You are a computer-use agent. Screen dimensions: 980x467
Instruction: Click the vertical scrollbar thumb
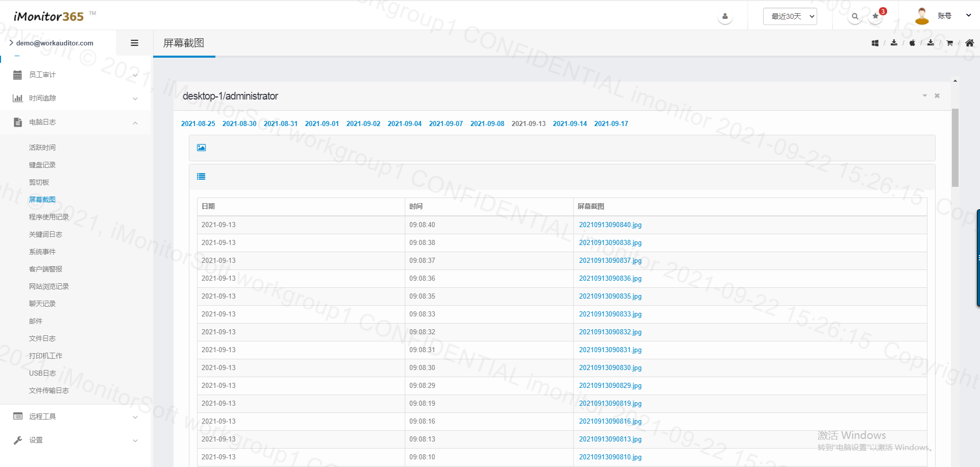[x=955, y=148]
